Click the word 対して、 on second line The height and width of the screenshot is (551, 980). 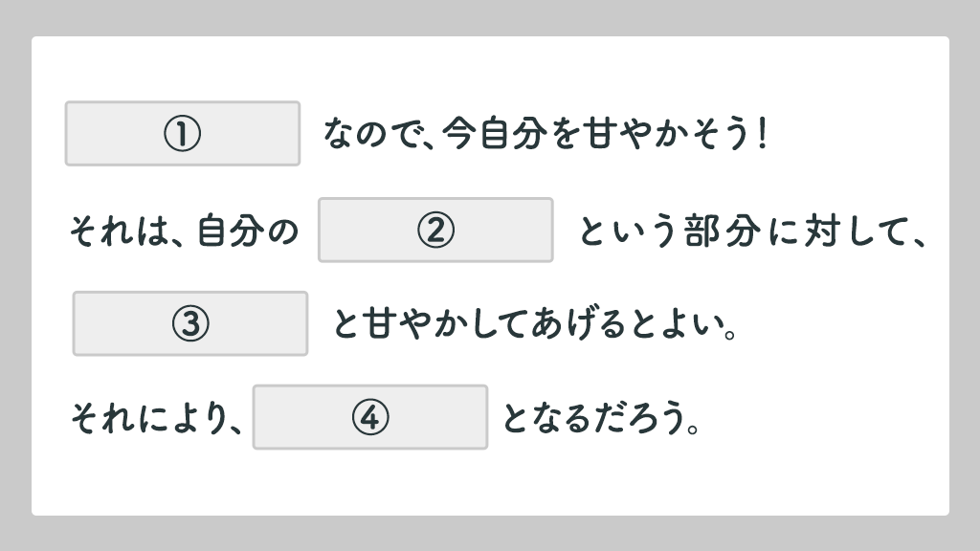[865, 231]
